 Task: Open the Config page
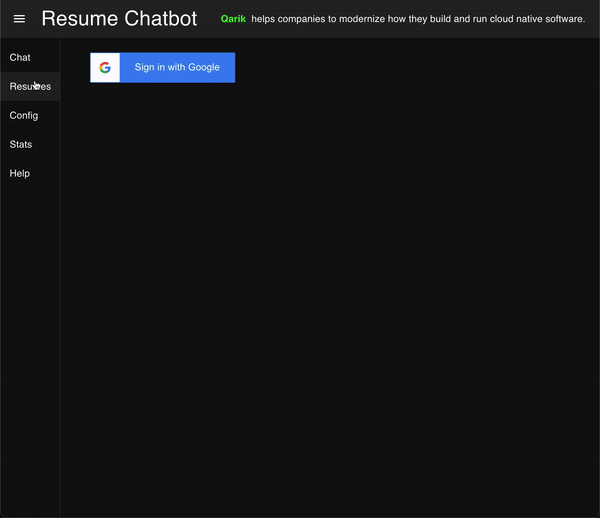(30, 116)
